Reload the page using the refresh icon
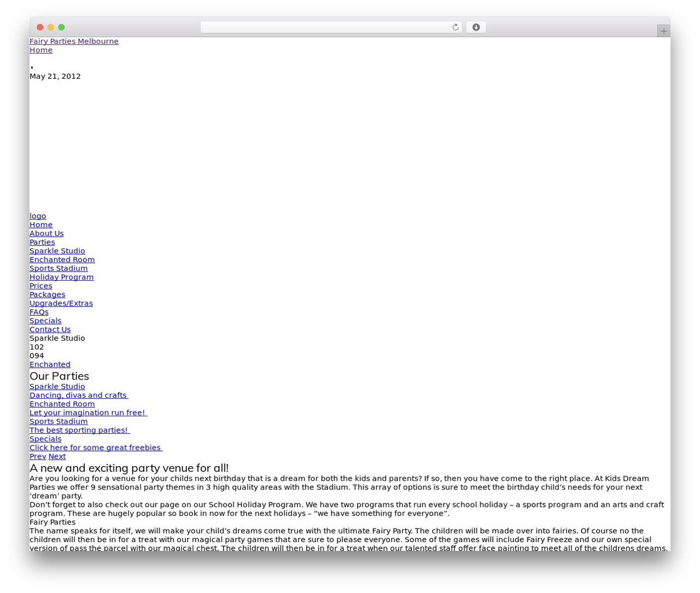The width and height of the screenshot is (700, 593). coord(455,27)
